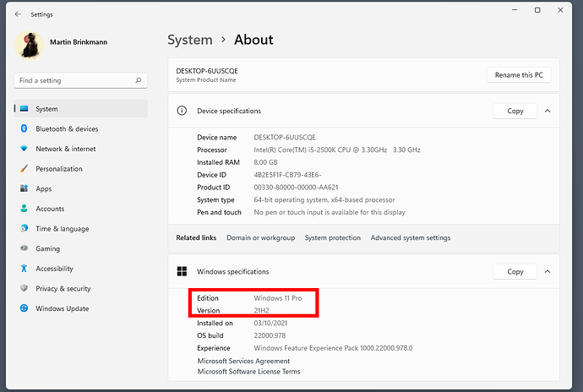Click the Device ID value 4B2E5F1F-CB79-43E6-
The image size is (583, 392).
[x=287, y=175]
